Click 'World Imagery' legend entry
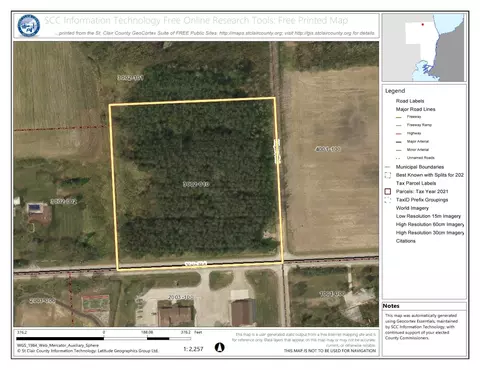The image size is (480, 370). pos(412,208)
